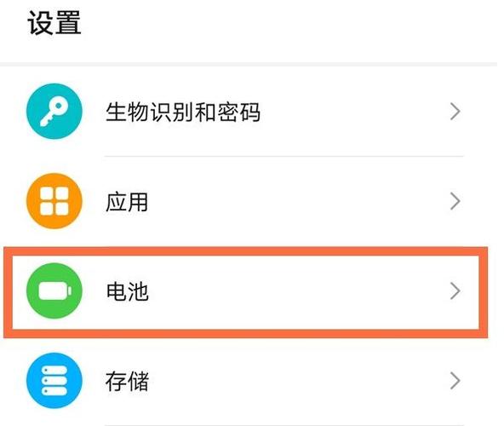Open 生物识别和密码 settings label
This screenshot has height=426, width=504.
183,112
